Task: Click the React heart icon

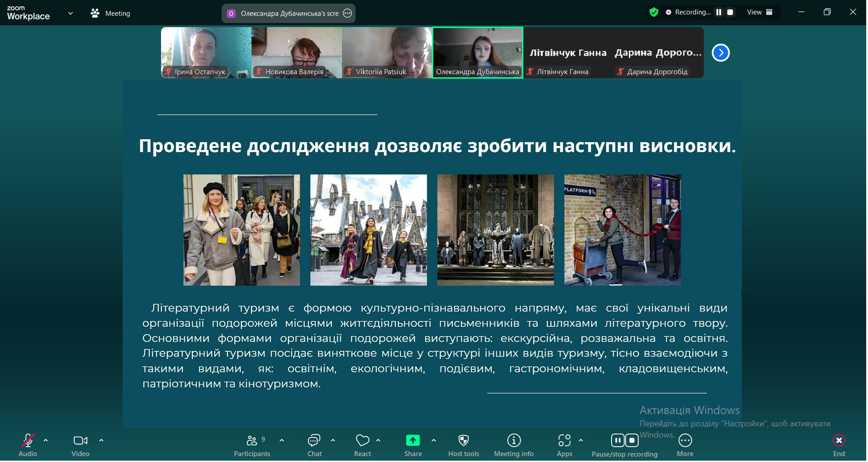Action: point(362,441)
